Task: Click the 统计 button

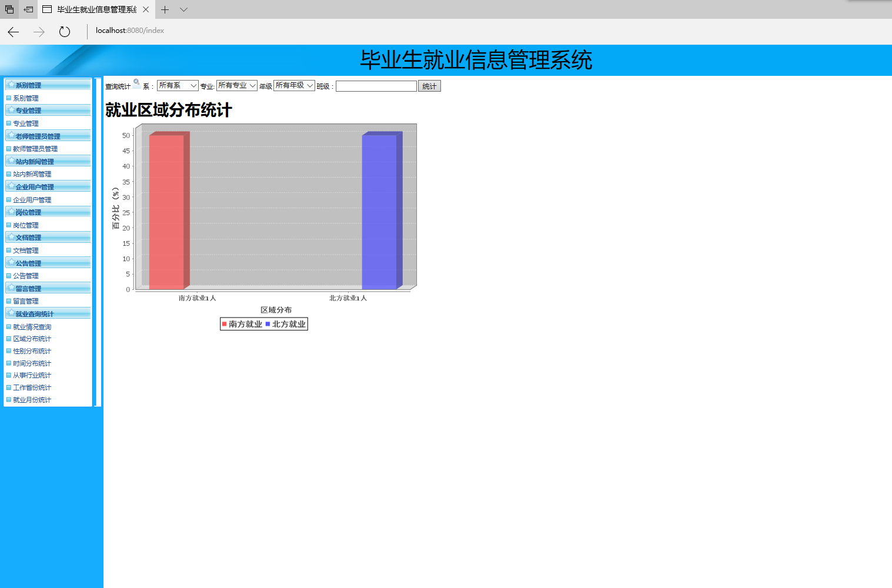Action: (x=429, y=86)
